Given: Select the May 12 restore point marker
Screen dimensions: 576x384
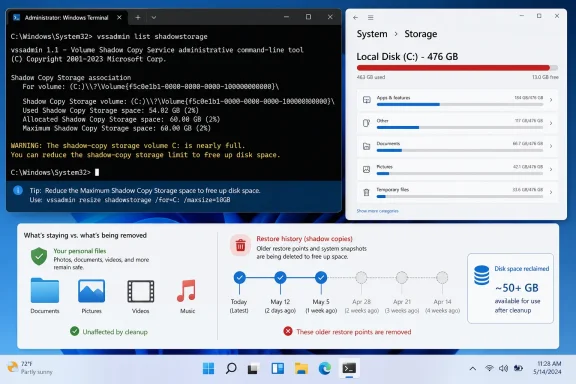Looking at the screenshot, I should tap(280, 277).
